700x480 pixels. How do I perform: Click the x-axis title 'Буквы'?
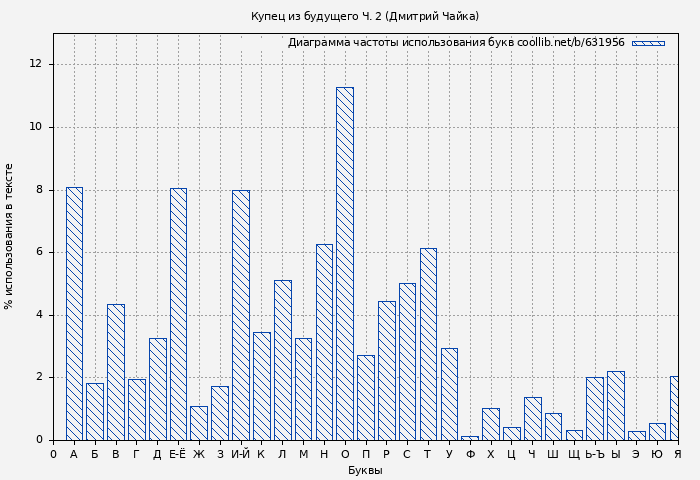click(365, 470)
